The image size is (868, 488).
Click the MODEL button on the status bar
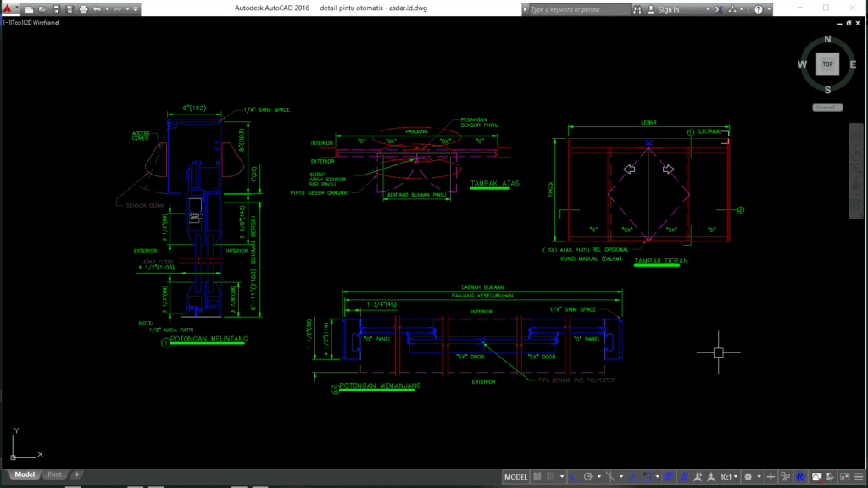pos(518,476)
